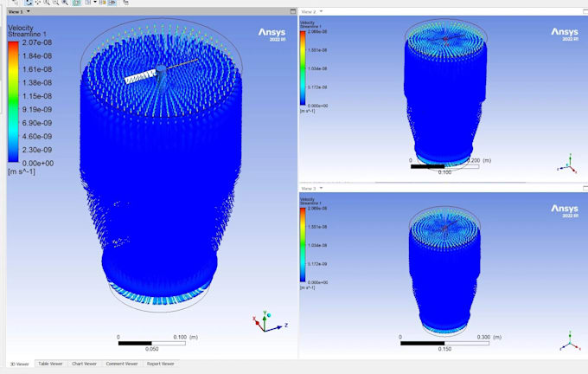Open the View 1 dropdown menu
Image resolution: width=588 pixels, height=374 pixels.
click(29, 11)
